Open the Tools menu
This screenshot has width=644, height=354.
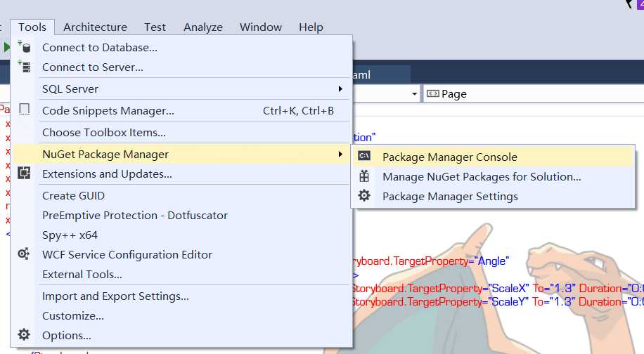[32, 27]
